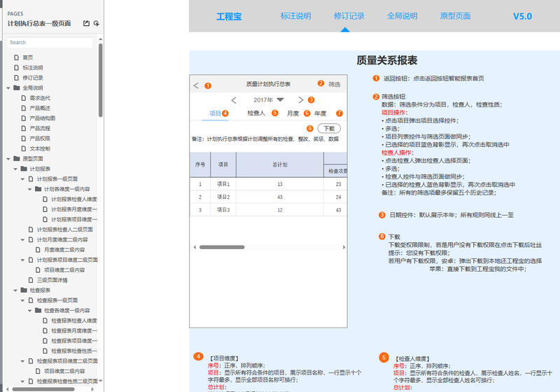Collapse the 计划报表 folder

(15, 169)
